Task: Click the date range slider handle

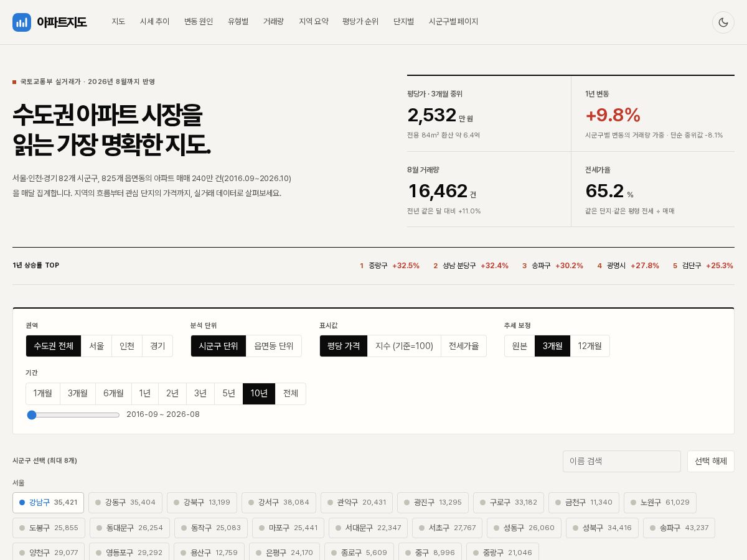Action: [32, 415]
